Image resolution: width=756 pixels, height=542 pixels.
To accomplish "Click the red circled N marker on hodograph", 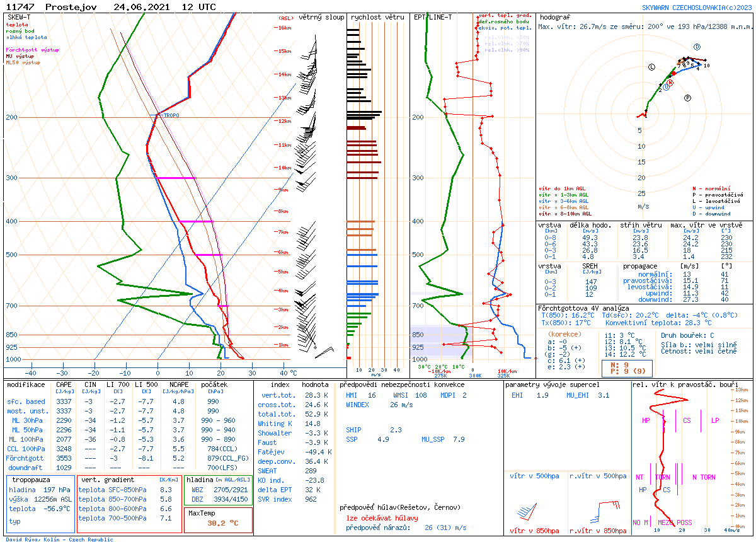I will pyautogui.click(x=670, y=83).
